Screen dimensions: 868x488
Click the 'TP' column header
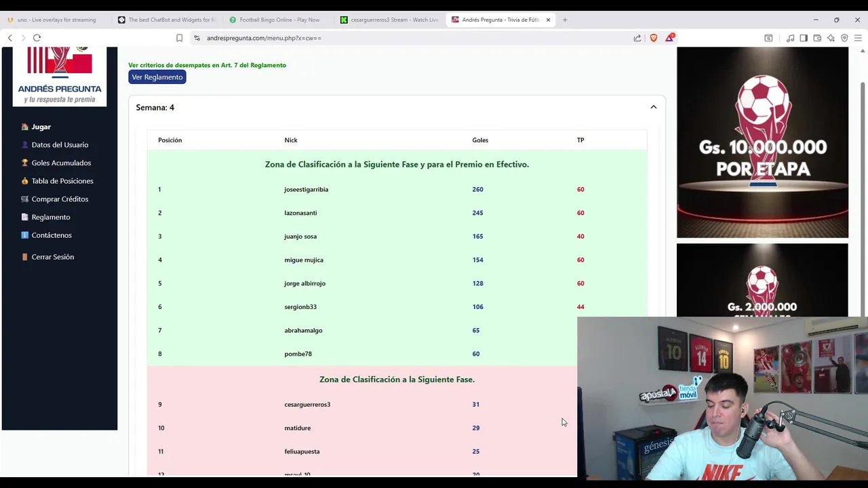580,140
